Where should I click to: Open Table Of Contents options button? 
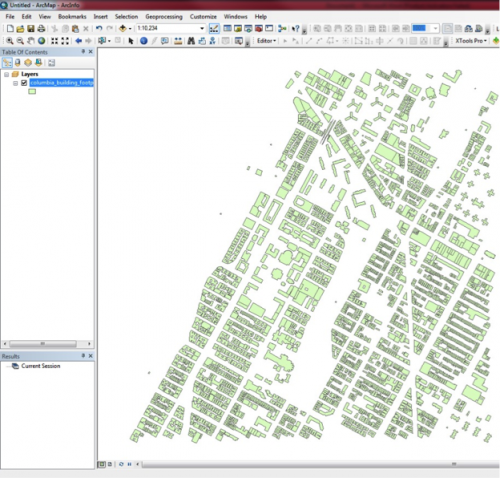[x=51, y=62]
